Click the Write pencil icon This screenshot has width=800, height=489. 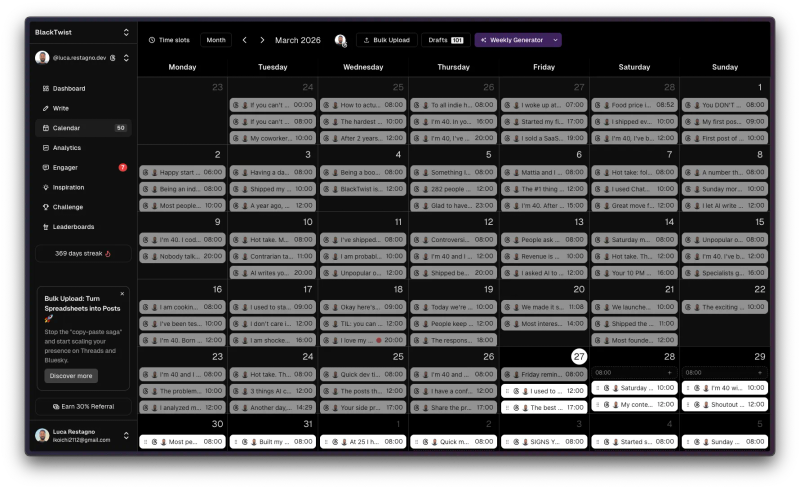coord(46,108)
